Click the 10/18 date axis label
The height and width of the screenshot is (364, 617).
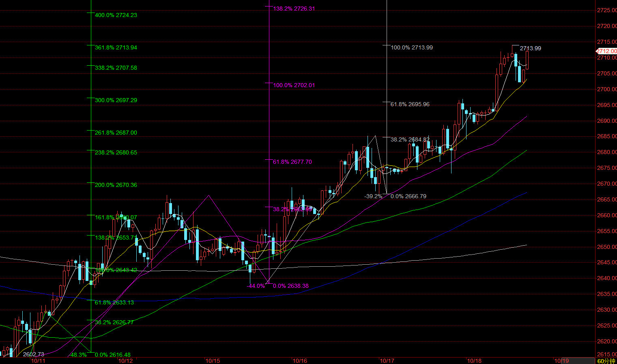tap(474, 360)
